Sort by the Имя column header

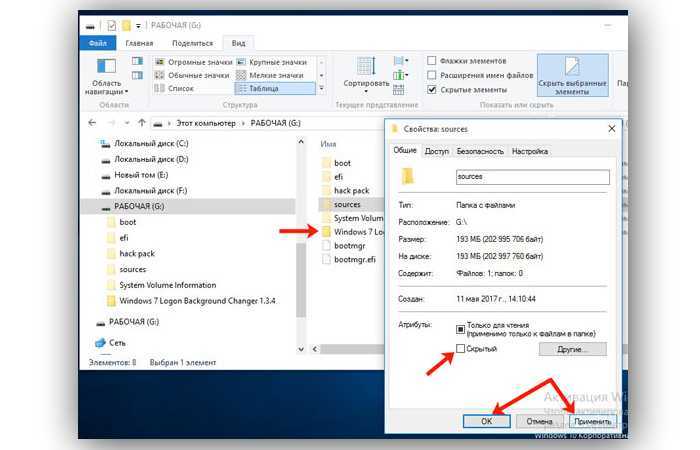(328, 144)
